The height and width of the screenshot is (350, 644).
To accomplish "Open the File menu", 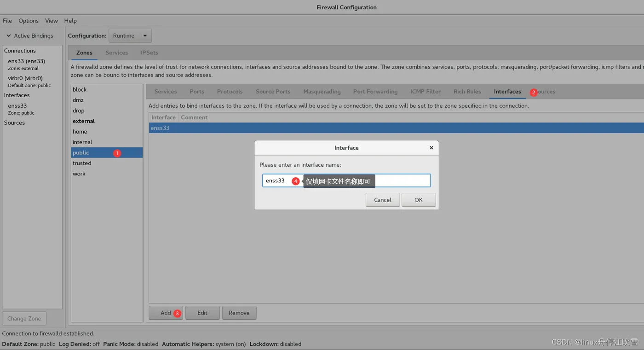I will pyautogui.click(x=7, y=21).
